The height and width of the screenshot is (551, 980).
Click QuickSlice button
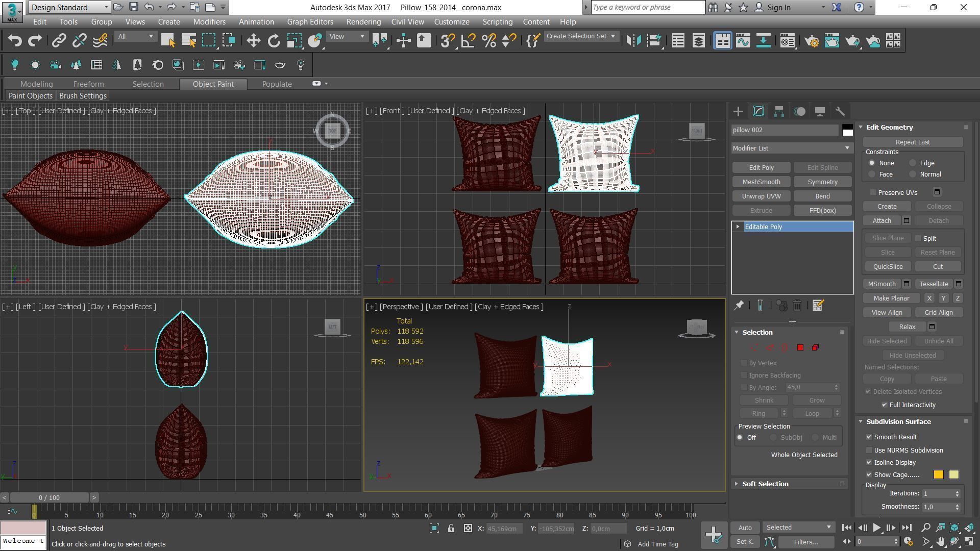coord(888,267)
